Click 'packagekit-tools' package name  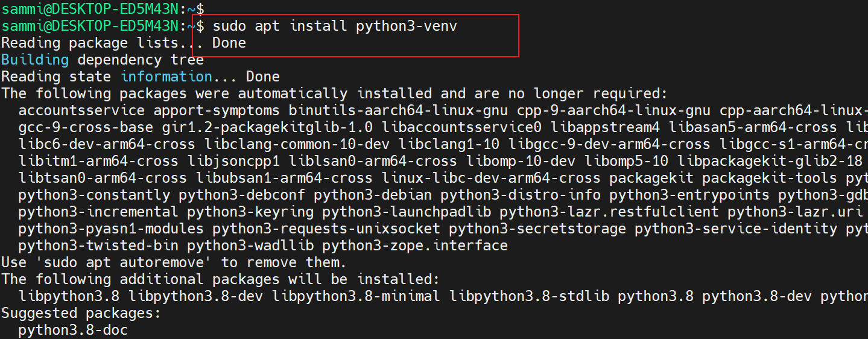770,178
